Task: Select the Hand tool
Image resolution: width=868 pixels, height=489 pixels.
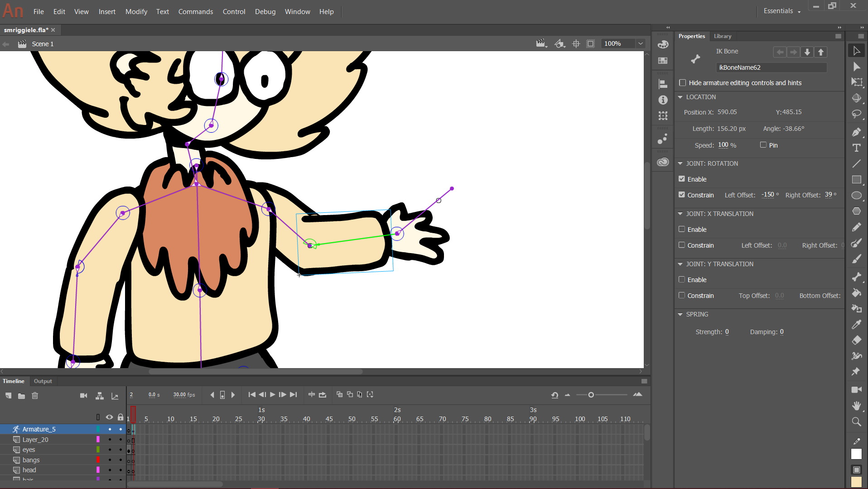Action: point(856,405)
